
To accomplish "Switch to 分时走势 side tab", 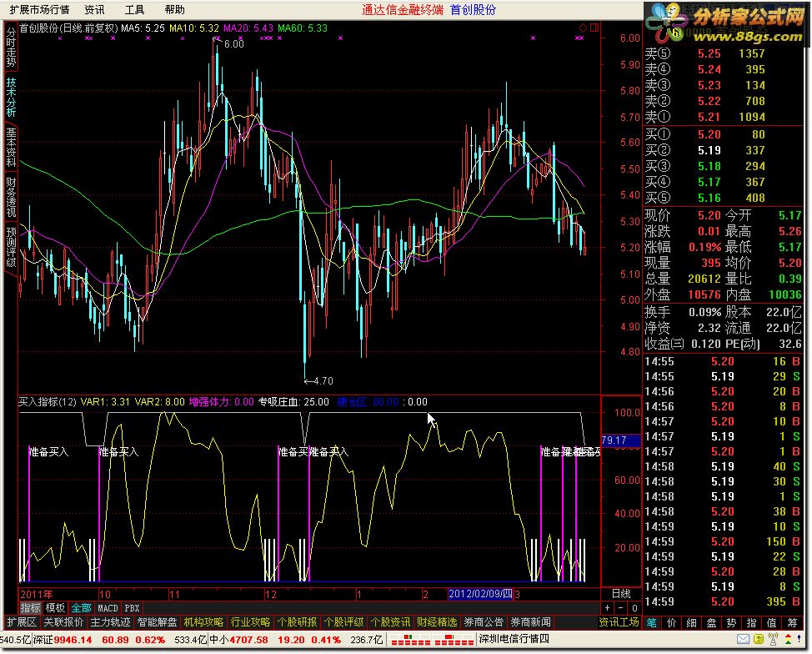I will 11,48.
